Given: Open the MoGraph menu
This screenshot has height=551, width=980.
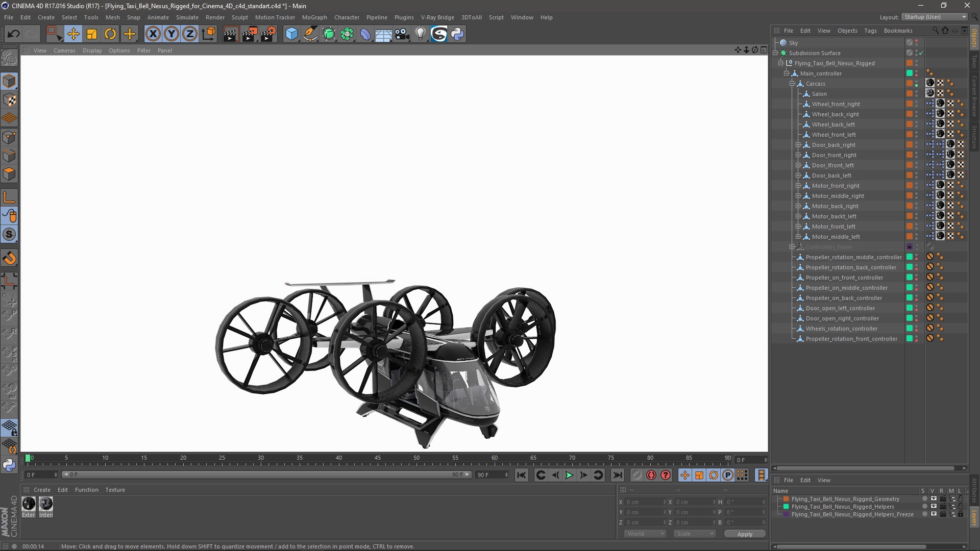Looking at the screenshot, I should click(314, 17).
